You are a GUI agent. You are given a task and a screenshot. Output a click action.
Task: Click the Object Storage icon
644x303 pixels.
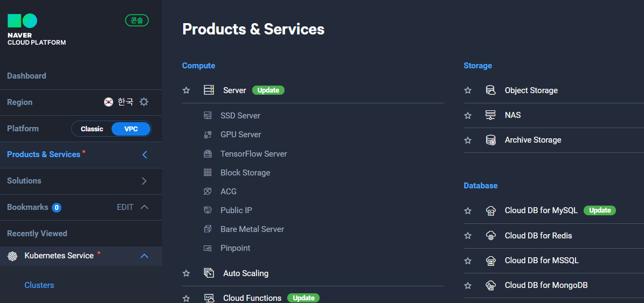490,90
